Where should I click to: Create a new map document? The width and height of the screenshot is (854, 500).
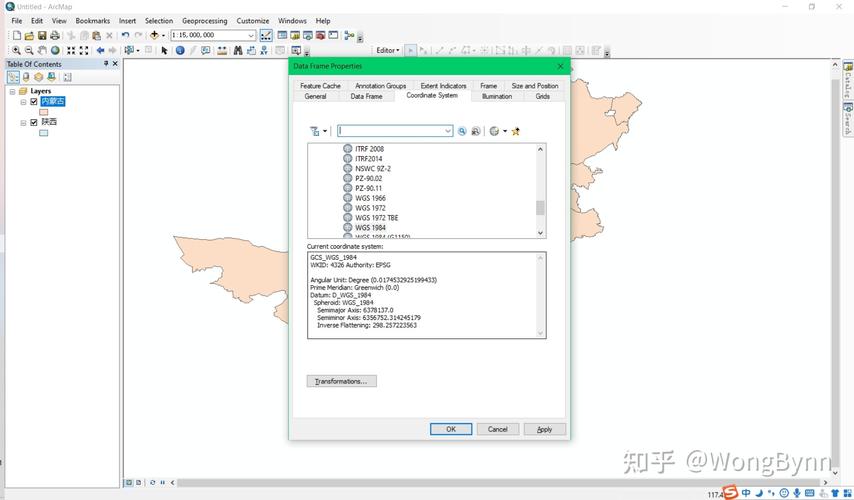tap(17, 35)
